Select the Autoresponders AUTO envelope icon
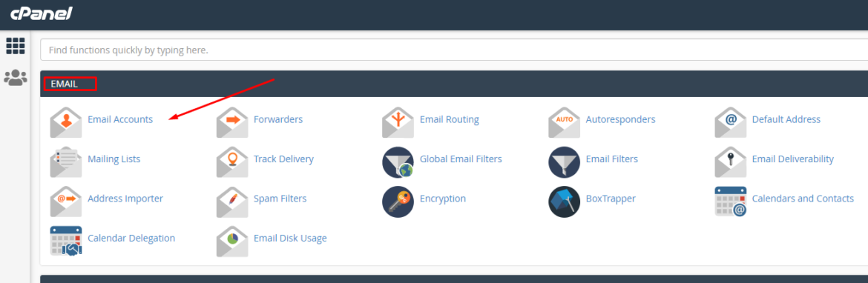The height and width of the screenshot is (283, 868). click(564, 122)
